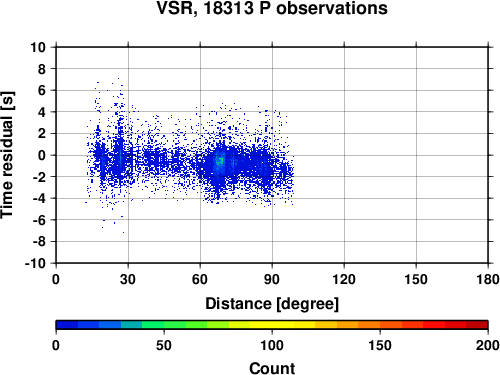Click the x-axis tick label 120
The width and height of the screenshot is (500, 375).
pyautogui.click(x=344, y=279)
